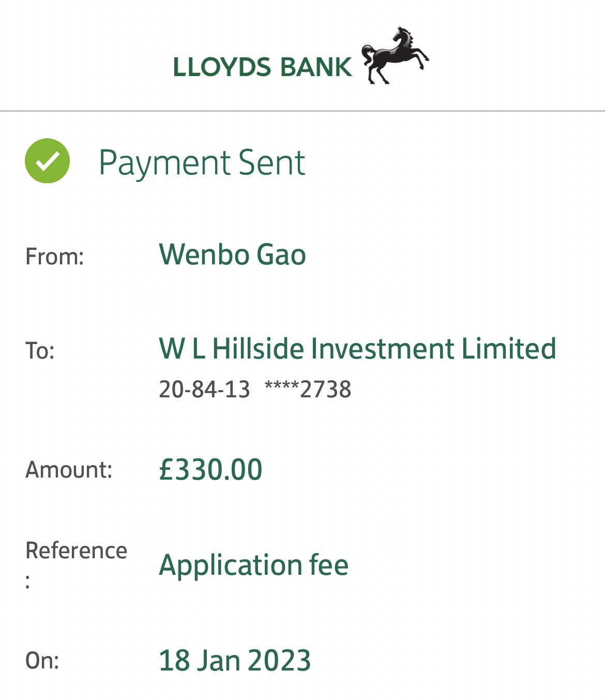Tap the green checkmark success icon
The height and width of the screenshot is (700, 605).
pyautogui.click(x=47, y=161)
